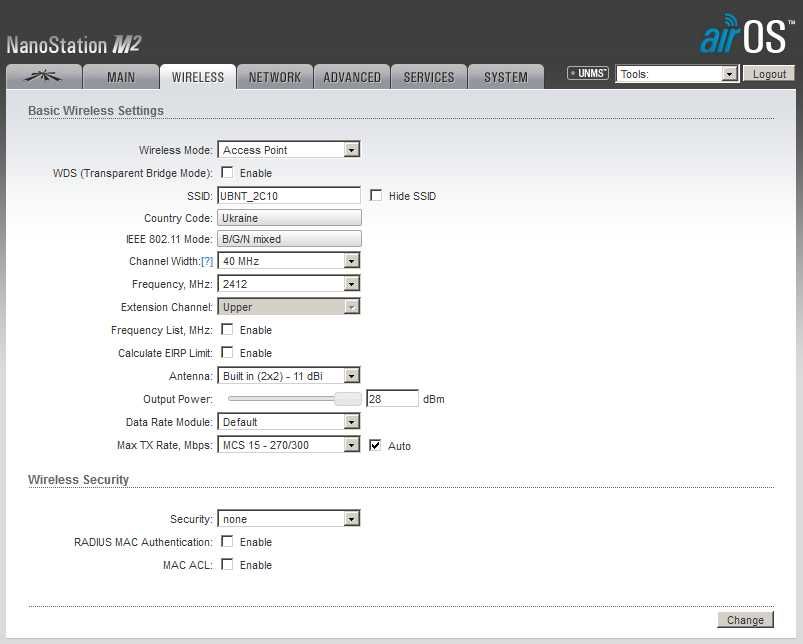Viewport: 803px width, 644px height.
Task: Enable RADIUS MAC Authentication checkbox
Action: click(x=227, y=542)
